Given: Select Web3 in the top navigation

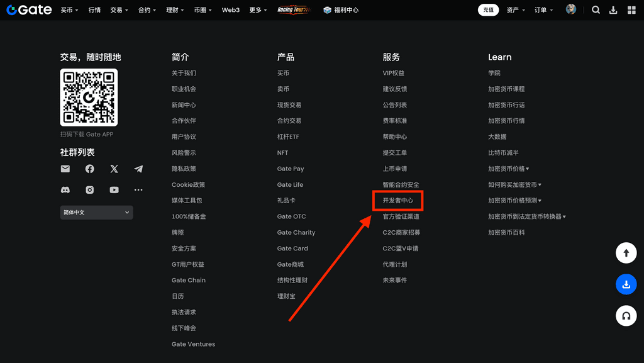Looking at the screenshot, I should [231, 10].
